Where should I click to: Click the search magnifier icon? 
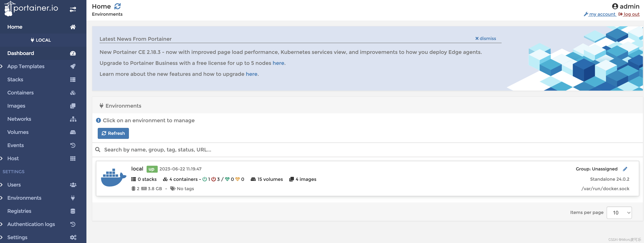(98, 150)
